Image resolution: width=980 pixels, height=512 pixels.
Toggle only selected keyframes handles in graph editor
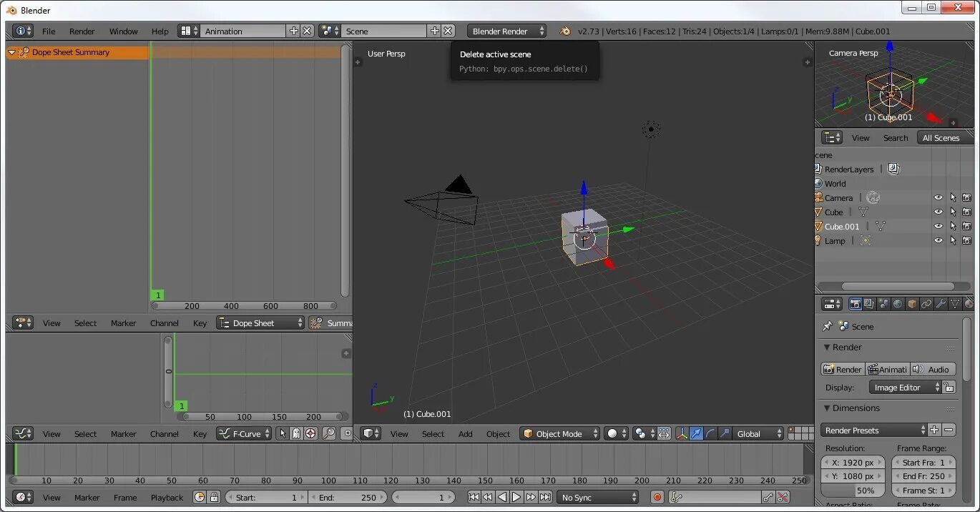coord(283,433)
